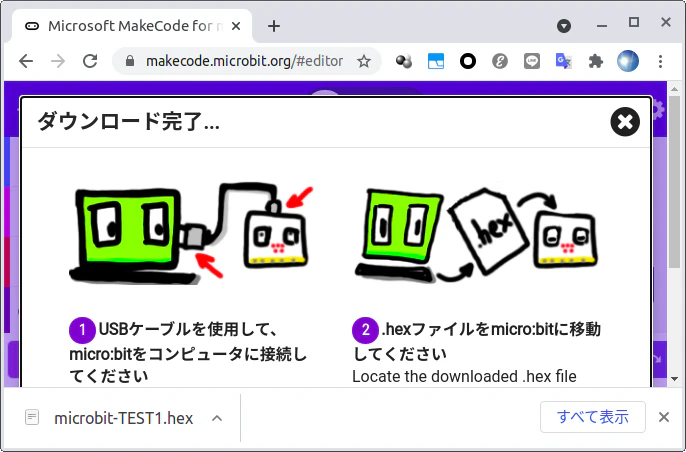Go back to previous page
The image size is (686, 452).
26,61
